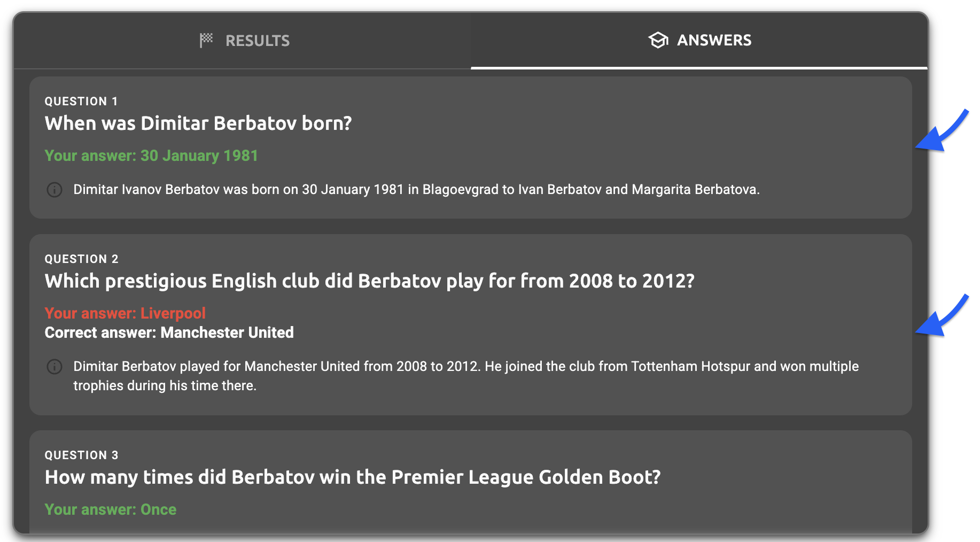Select the red wrong answer "Liverpool"
The height and width of the screenshot is (542, 980).
tap(125, 313)
